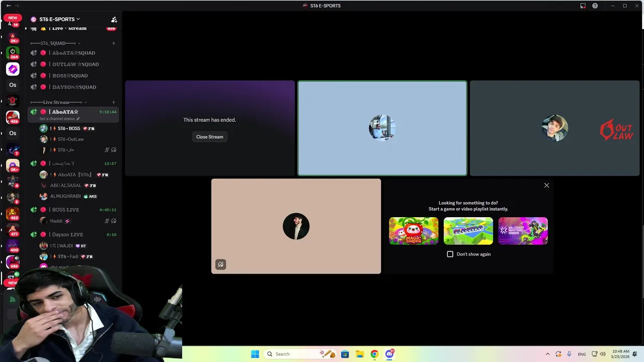
Task: Show hidden system tray icons
Action: pyautogui.click(x=548, y=354)
